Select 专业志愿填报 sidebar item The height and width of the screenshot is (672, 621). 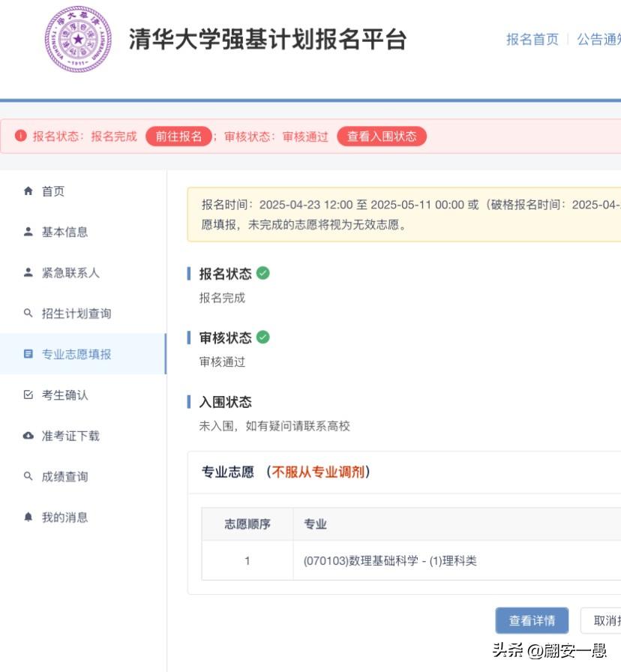click(83, 354)
